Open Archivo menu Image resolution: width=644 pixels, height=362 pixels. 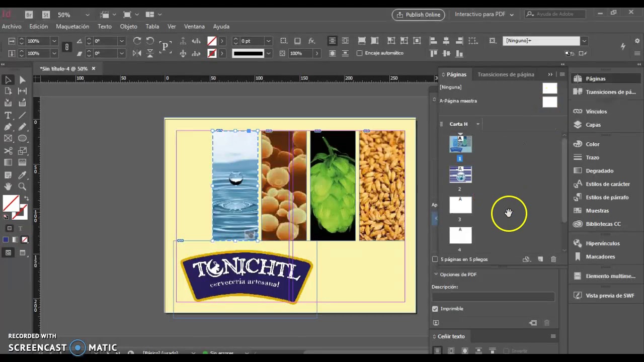12,26
